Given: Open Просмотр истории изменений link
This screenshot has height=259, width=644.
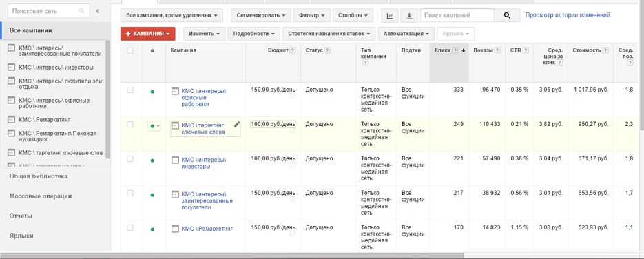Looking at the screenshot, I should [x=568, y=15].
